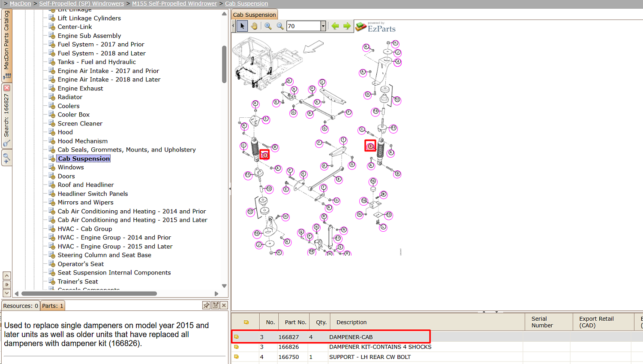Select the Parts: 1 tab

click(52, 306)
